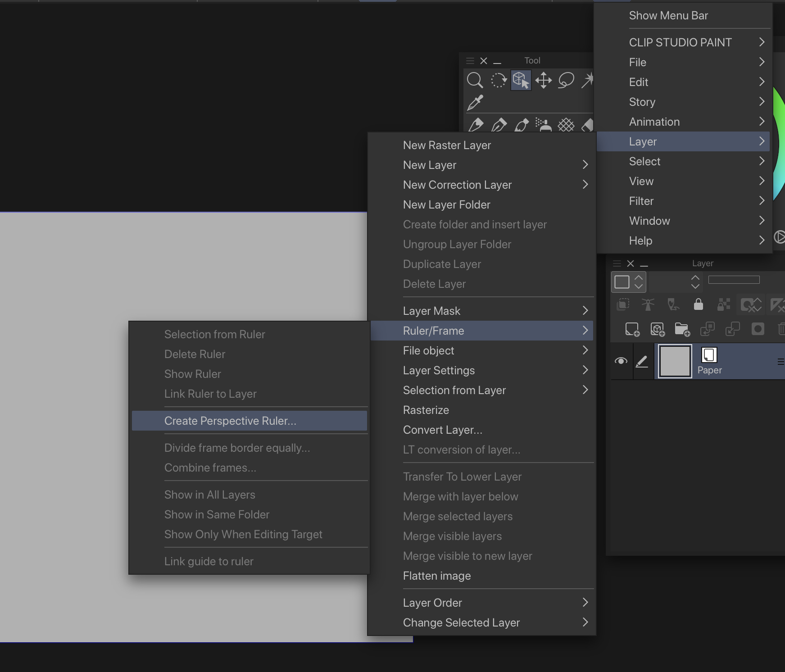The image size is (785, 672).
Task: Click Show Menu Bar
Action: [668, 16]
